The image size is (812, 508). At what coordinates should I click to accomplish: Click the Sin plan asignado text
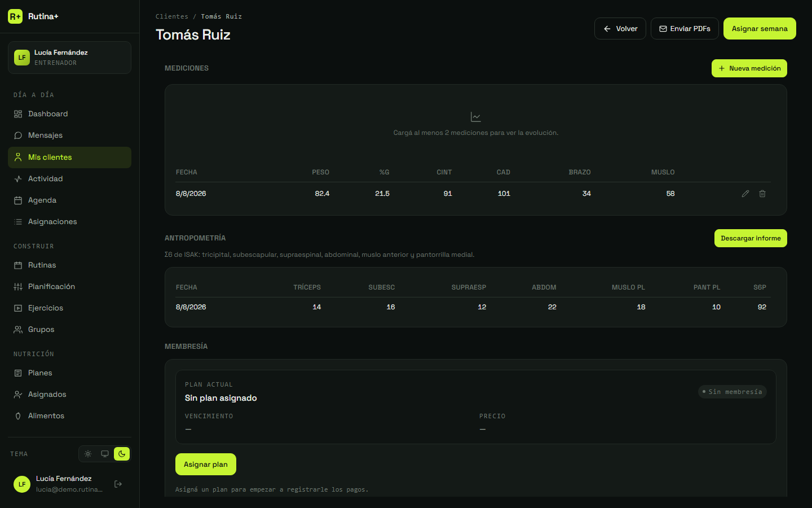click(x=221, y=398)
